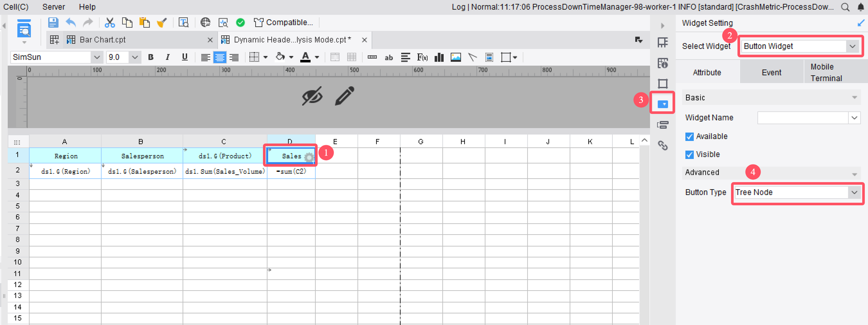Open the Server menu
The width and height of the screenshot is (868, 325).
(54, 7)
